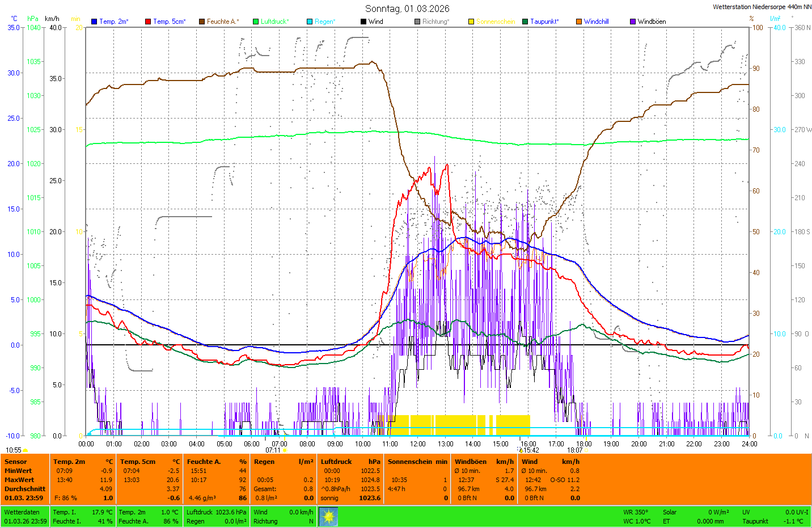Click the Luftdruck hPa table header

350,462
